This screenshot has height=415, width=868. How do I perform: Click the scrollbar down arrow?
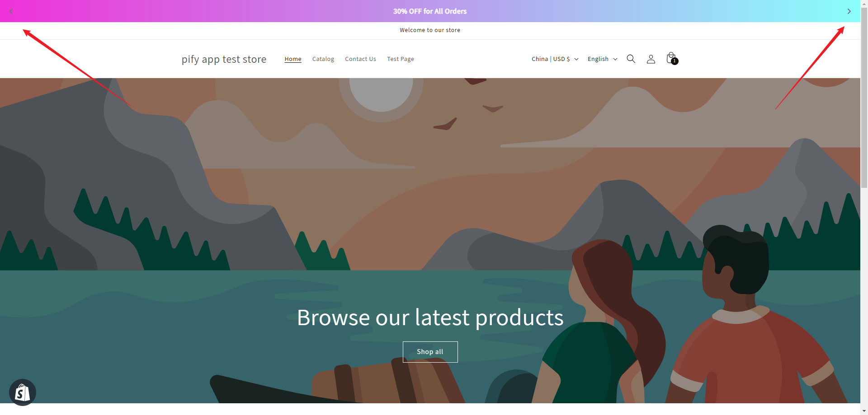[x=864, y=411]
